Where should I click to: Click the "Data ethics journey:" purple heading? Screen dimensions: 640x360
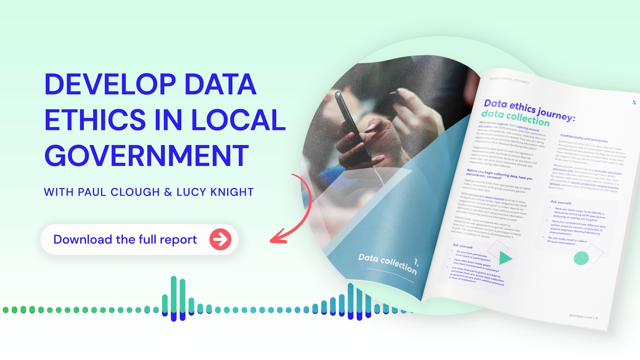pyautogui.click(x=529, y=109)
